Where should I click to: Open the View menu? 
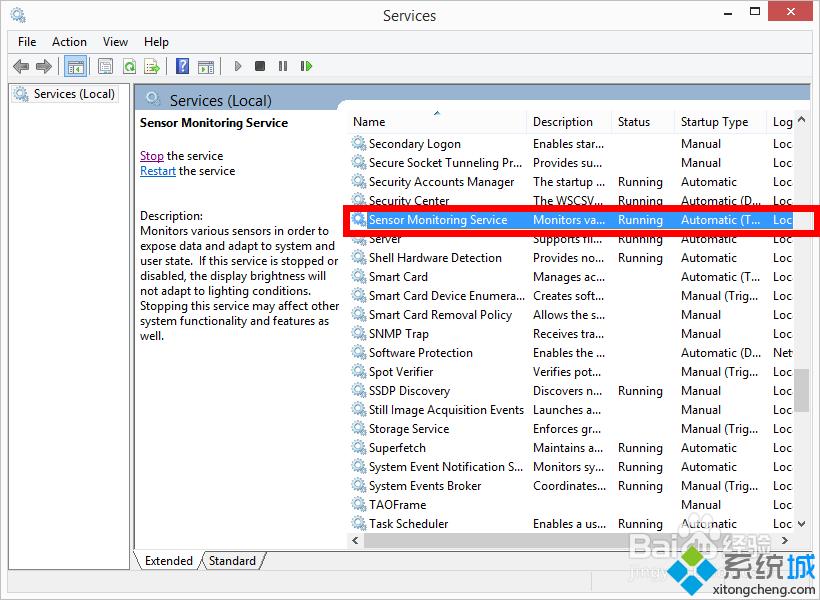pyautogui.click(x=115, y=42)
